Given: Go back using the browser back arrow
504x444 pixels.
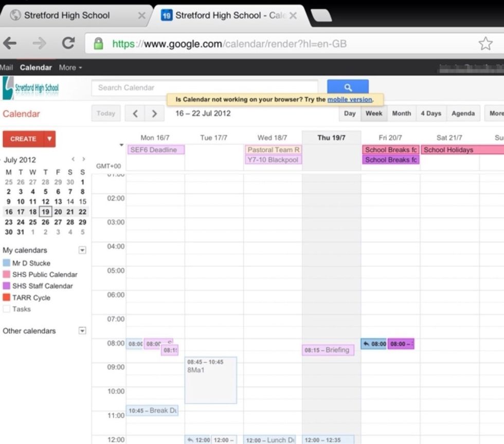Looking at the screenshot, I should pyautogui.click(x=10, y=44).
